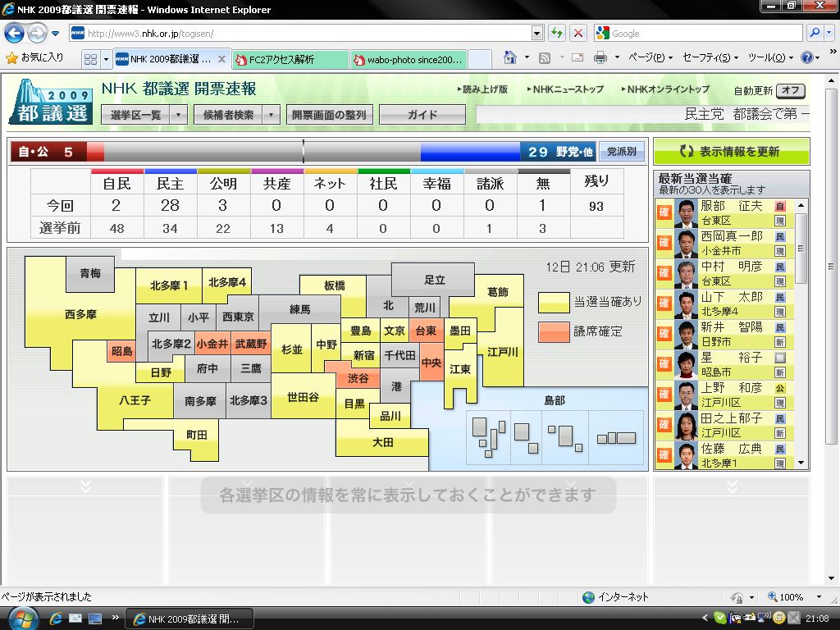Select 渋谷 district on map

pyautogui.click(x=358, y=378)
